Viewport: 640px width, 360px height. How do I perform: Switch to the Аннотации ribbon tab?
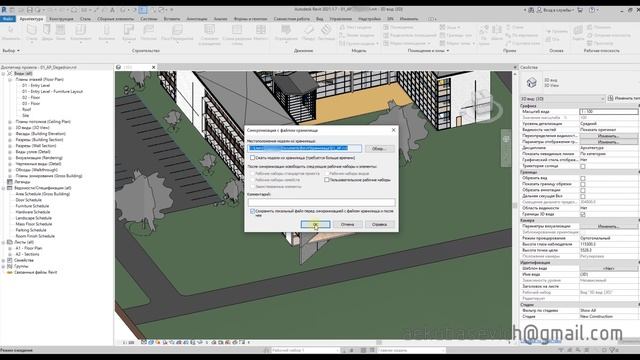[x=197, y=19]
